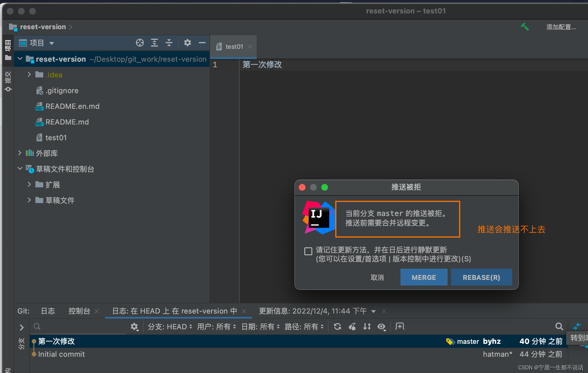The width and height of the screenshot is (588, 373).
Task: Open the Commit side tab
Action: [8, 81]
